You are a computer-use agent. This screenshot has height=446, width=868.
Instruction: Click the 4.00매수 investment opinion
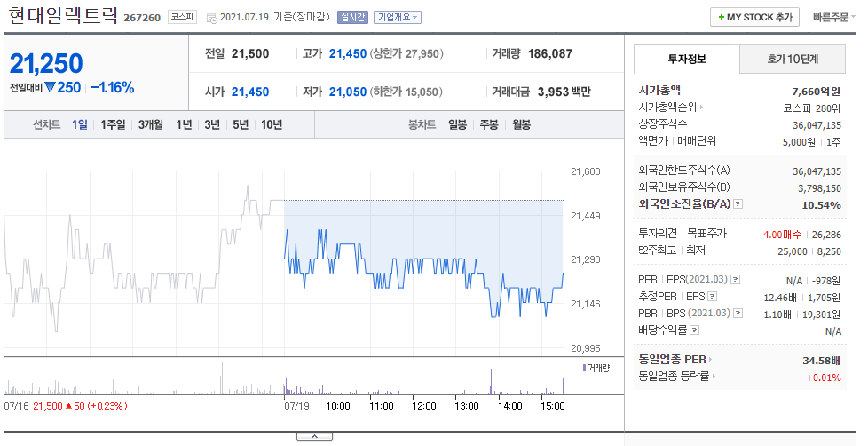click(x=782, y=235)
